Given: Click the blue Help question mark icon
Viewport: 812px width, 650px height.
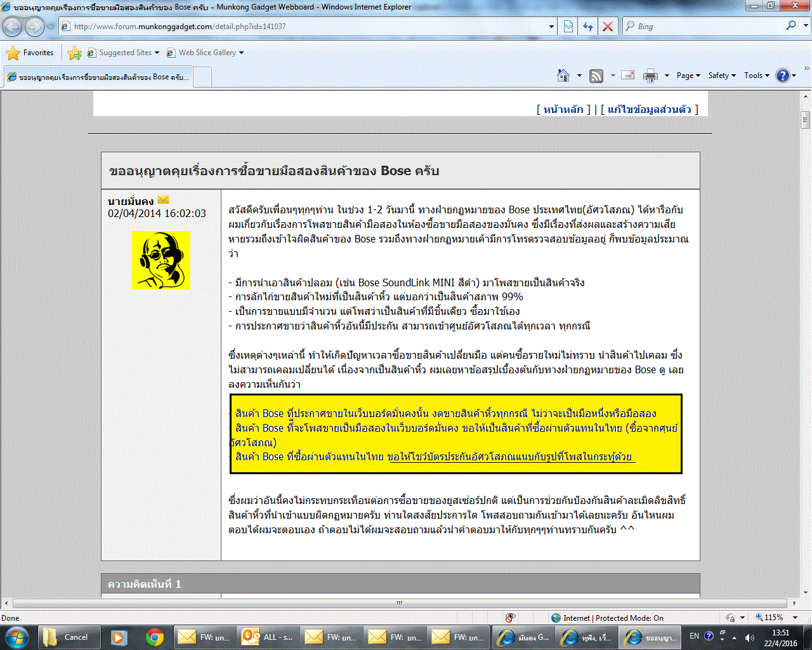Looking at the screenshot, I should point(783,76).
